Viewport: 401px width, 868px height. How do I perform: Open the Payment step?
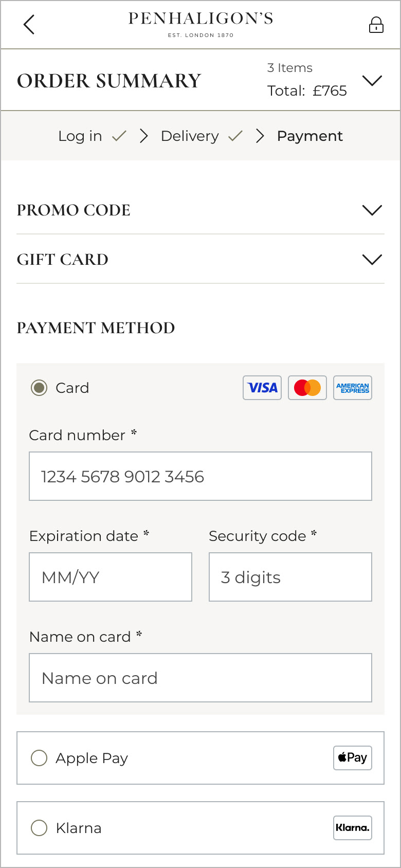coord(309,136)
